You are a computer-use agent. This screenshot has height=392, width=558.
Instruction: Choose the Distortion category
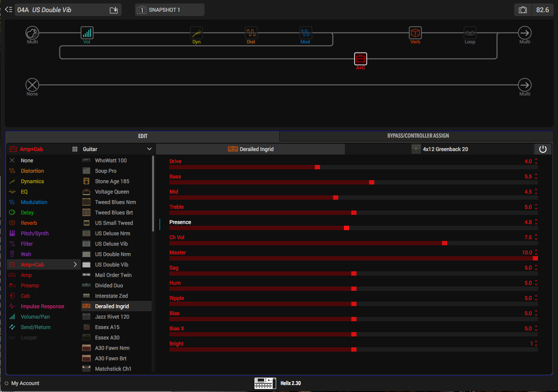click(x=32, y=171)
